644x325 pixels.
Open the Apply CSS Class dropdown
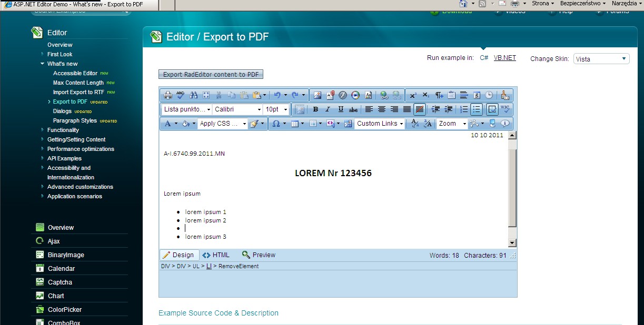[x=222, y=124]
